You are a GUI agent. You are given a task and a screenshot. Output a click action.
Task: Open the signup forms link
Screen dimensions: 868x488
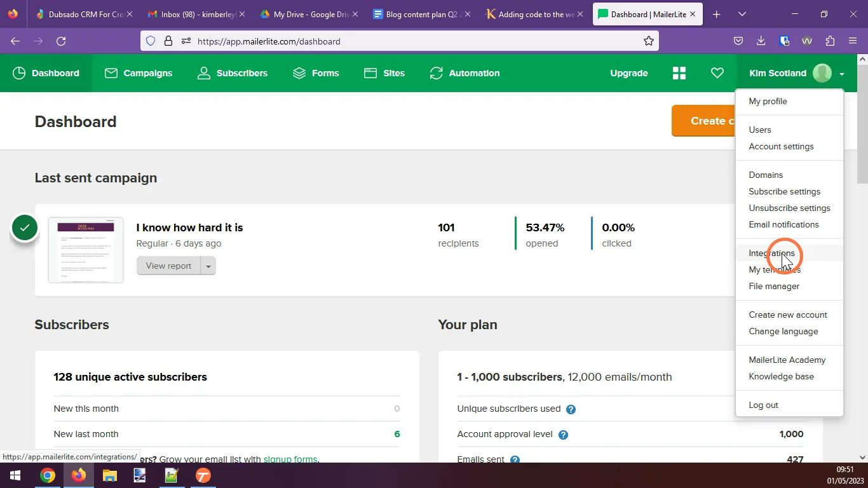click(290, 459)
